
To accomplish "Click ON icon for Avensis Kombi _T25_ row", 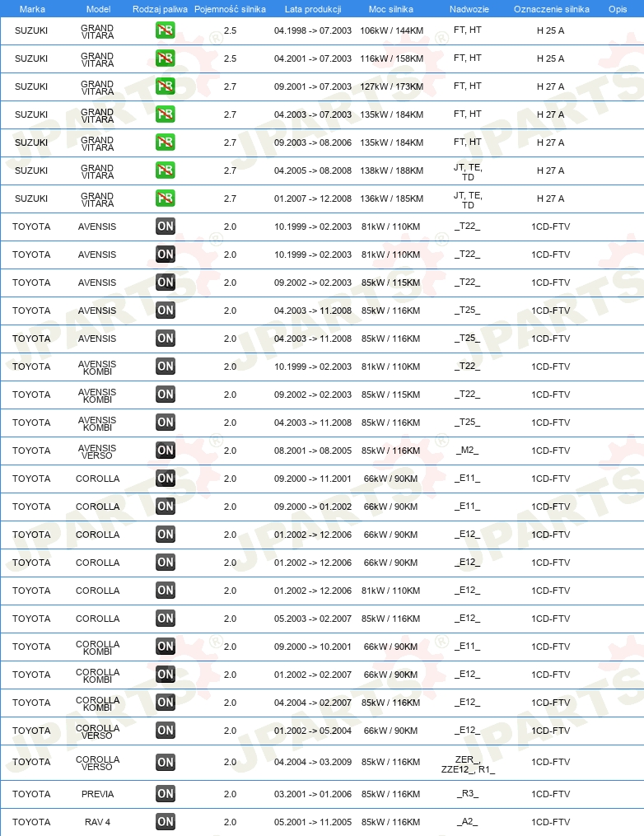I will tap(166, 423).
